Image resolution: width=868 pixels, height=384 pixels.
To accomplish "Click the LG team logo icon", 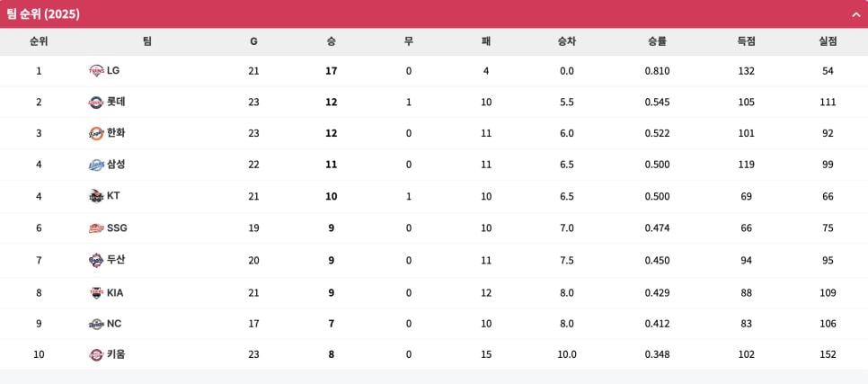I will [96, 71].
